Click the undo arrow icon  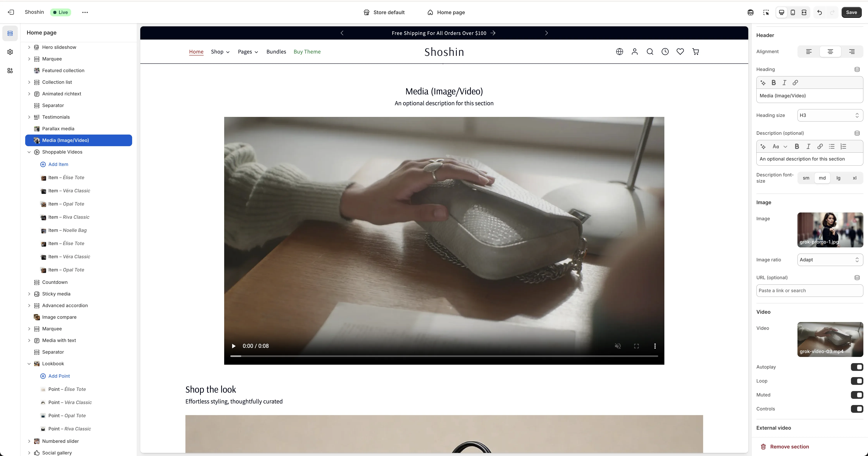[x=820, y=12]
